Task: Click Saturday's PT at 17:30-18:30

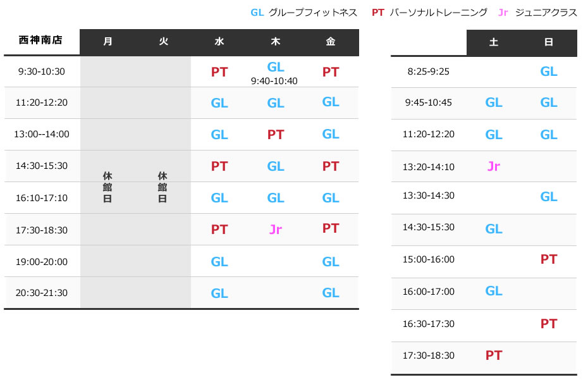Action: coord(494,356)
